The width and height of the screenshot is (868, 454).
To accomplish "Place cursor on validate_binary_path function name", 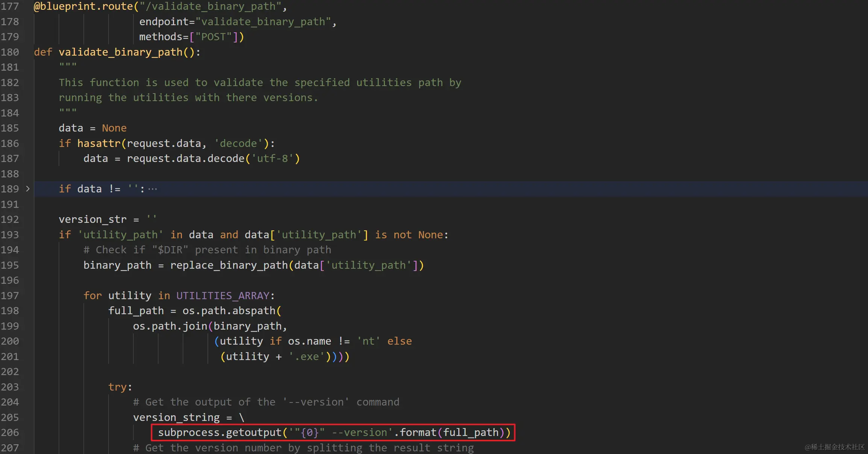I will [x=120, y=52].
